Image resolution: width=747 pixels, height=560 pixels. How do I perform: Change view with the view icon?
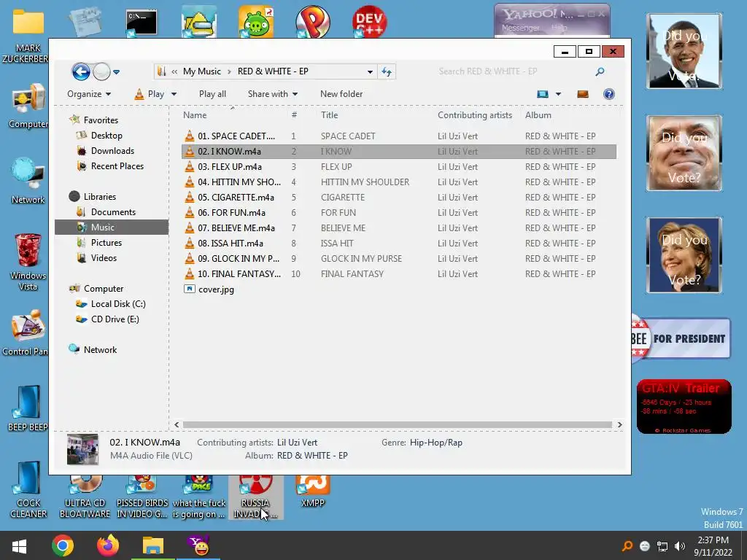(x=543, y=94)
